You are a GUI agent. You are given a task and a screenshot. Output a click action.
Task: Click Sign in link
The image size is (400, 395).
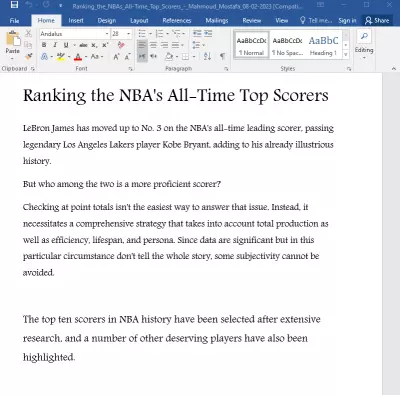click(x=347, y=21)
